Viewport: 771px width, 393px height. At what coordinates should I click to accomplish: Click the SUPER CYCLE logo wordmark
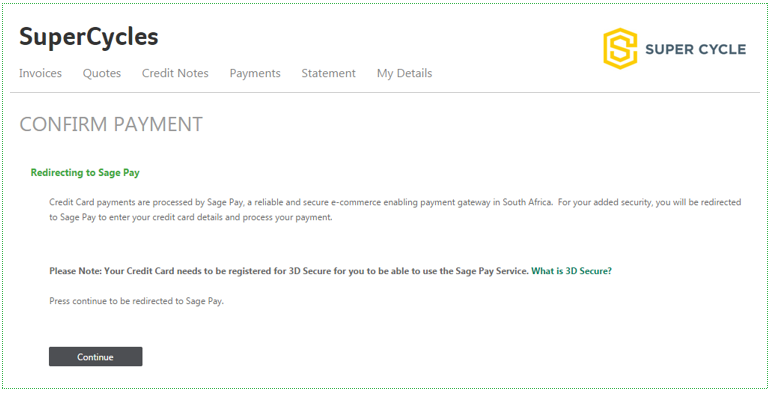click(x=695, y=49)
